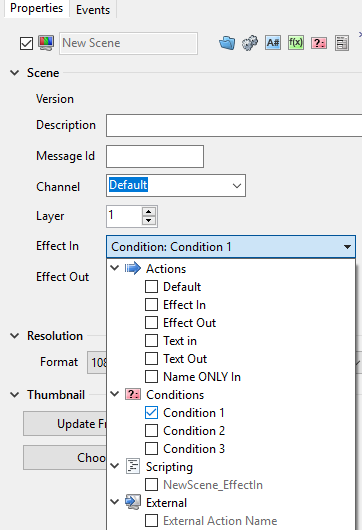The height and width of the screenshot is (530, 362).
Task: Switch to the Events tab
Action: coord(93,9)
